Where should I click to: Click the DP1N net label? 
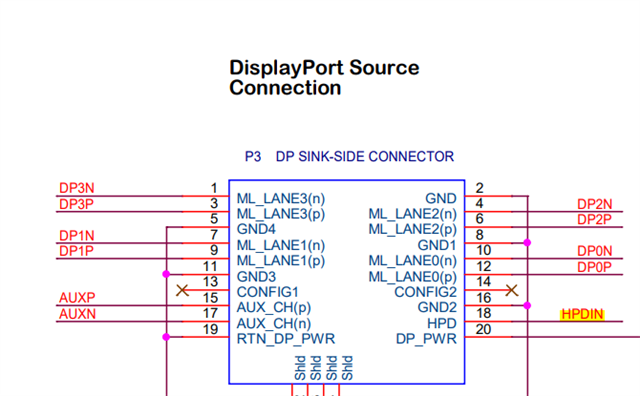click(x=77, y=236)
